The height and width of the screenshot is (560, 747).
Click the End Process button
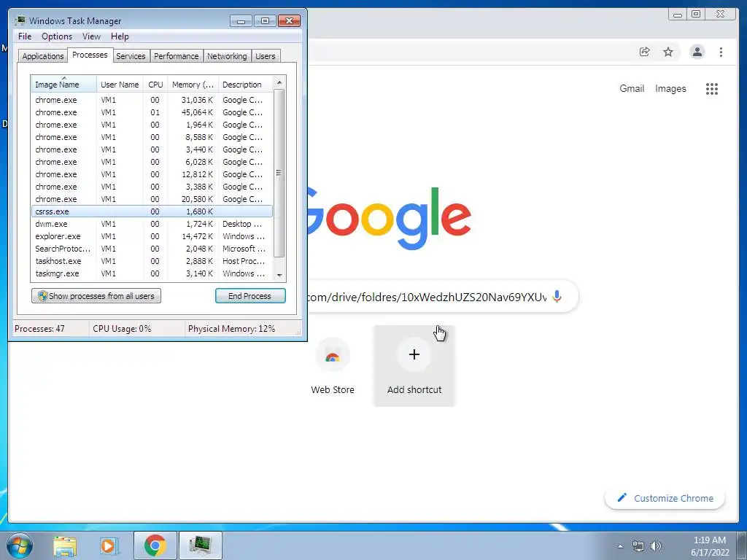tap(250, 296)
